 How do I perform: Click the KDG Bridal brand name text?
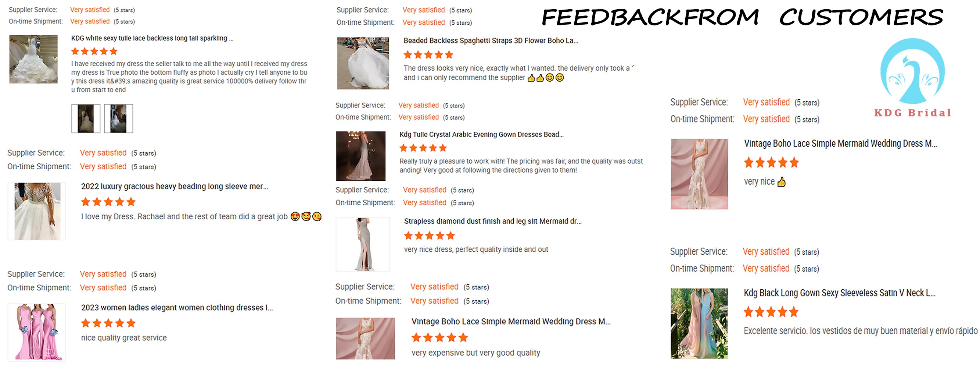point(912,113)
